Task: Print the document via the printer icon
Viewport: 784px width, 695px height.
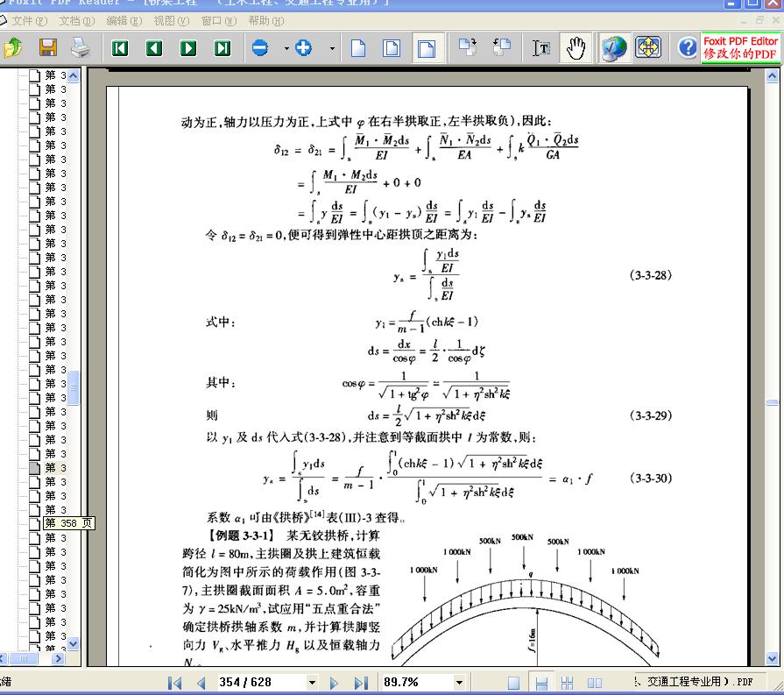Action: [x=80, y=48]
